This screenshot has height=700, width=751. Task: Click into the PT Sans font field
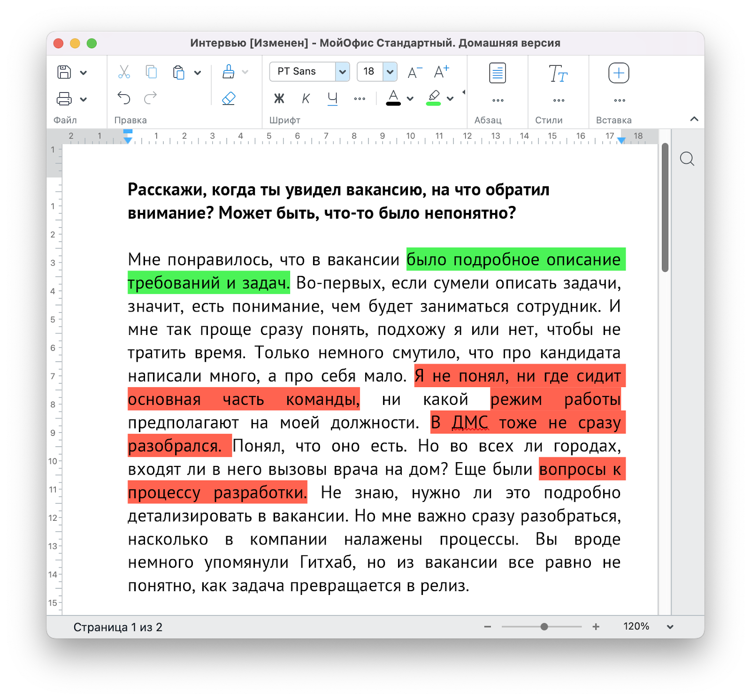[x=303, y=72]
